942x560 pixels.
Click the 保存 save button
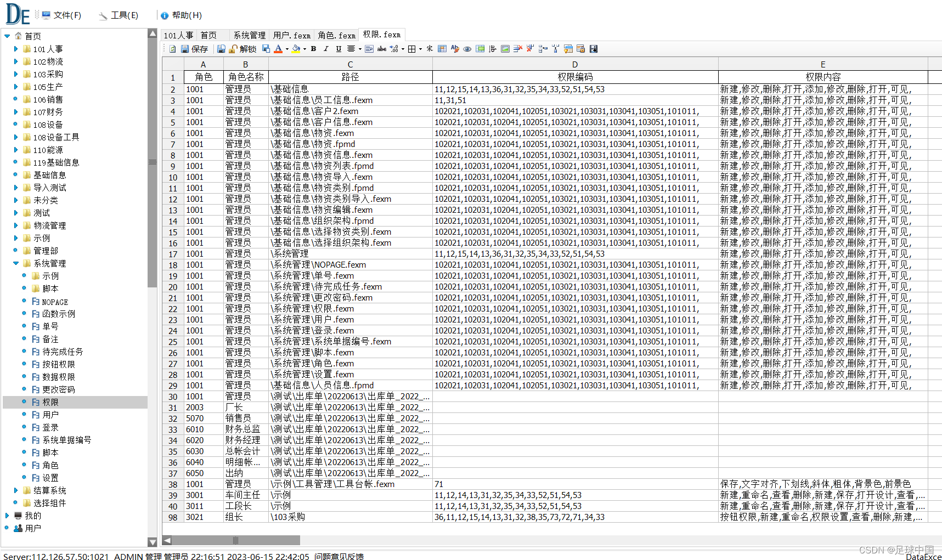(195, 49)
